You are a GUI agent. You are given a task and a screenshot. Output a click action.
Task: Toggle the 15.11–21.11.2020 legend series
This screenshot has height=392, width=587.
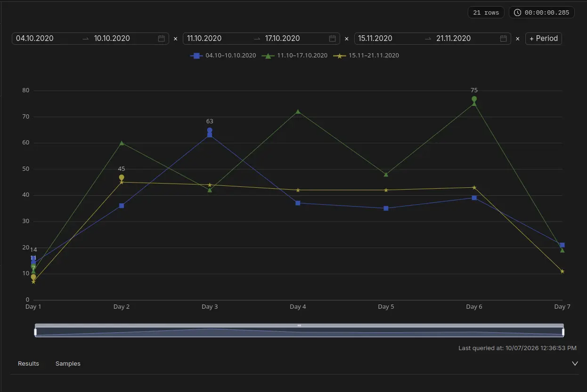pos(366,56)
